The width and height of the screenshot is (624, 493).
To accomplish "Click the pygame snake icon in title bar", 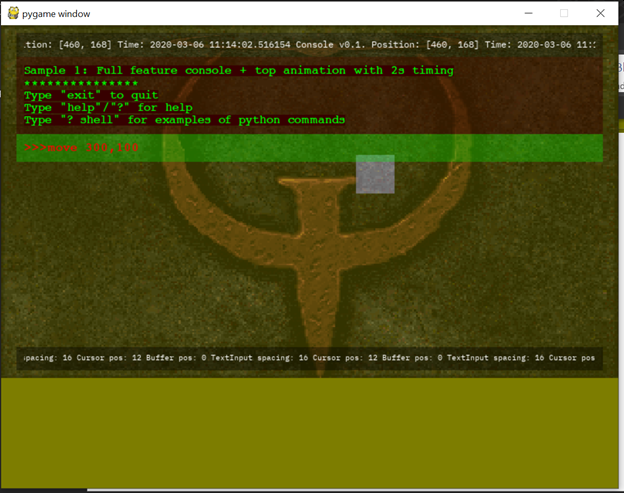I will (x=13, y=13).
